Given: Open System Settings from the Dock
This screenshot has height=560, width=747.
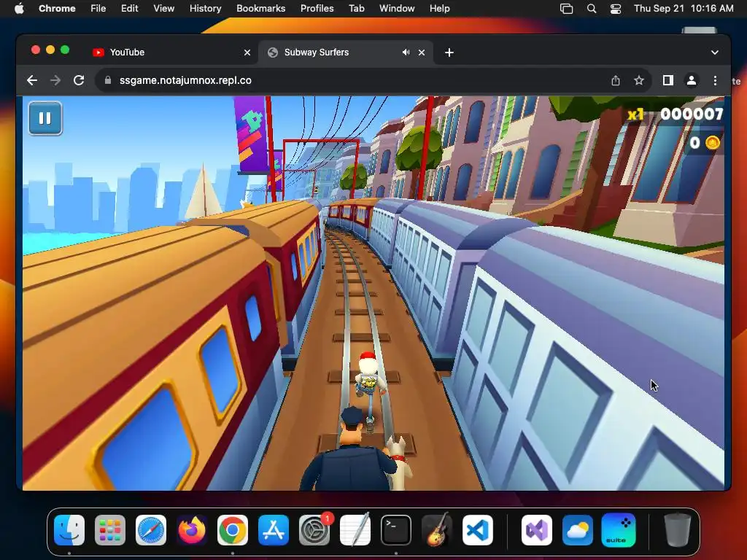Looking at the screenshot, I should coord(314,529).
